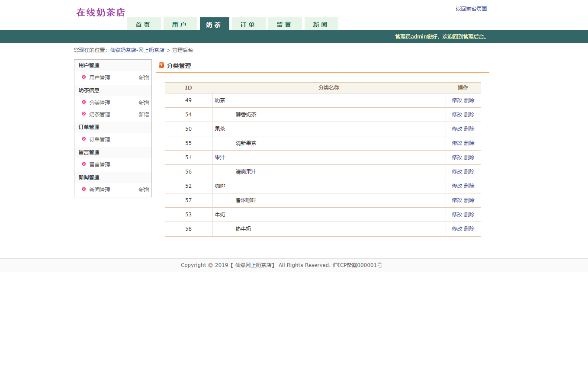Click the pink bullet icon beside 用户管理
The height and width of the screenshot is (373, 588).
pos(84,77)
